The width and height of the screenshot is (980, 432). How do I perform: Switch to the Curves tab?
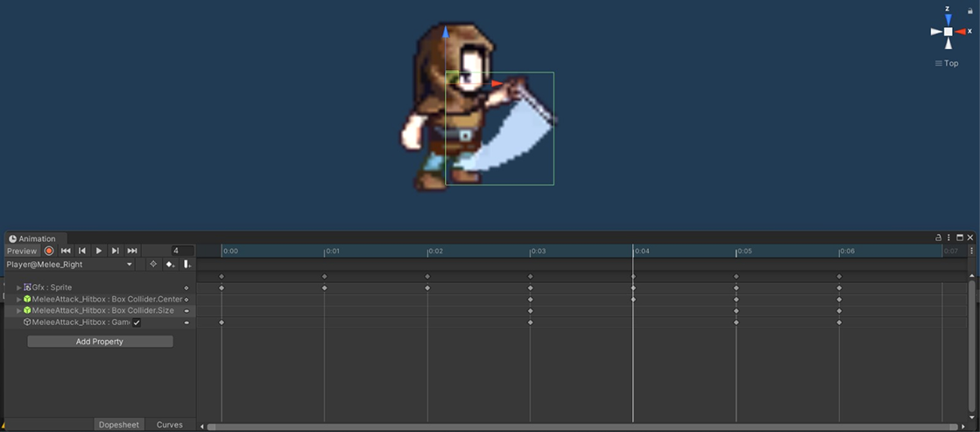click(x=169, y=424)
